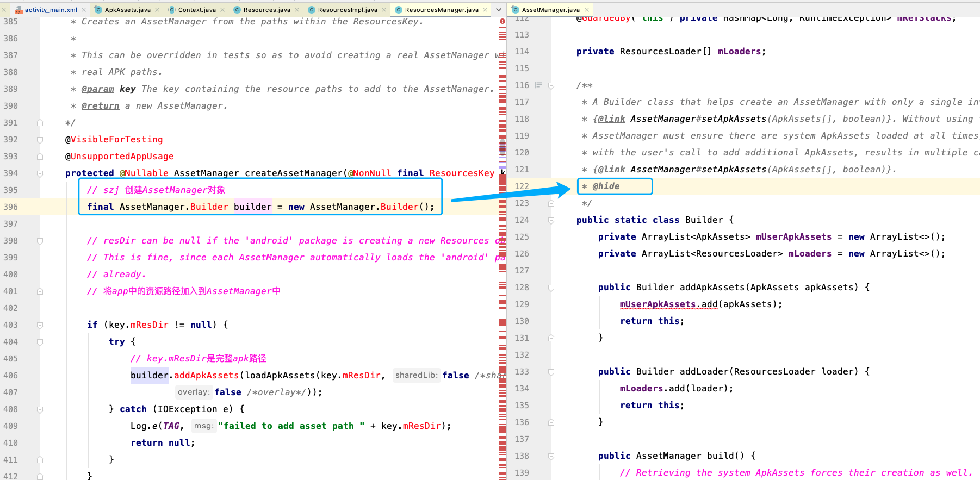Click the @VisibleForTesting annotation

[x=114, y=139]
